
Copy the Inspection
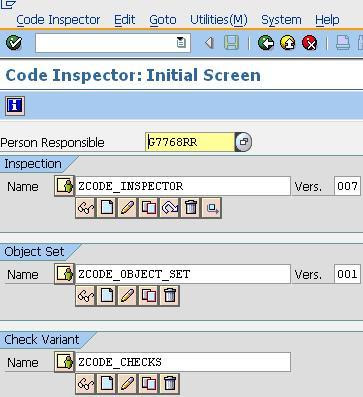click(x=149, y=208)
